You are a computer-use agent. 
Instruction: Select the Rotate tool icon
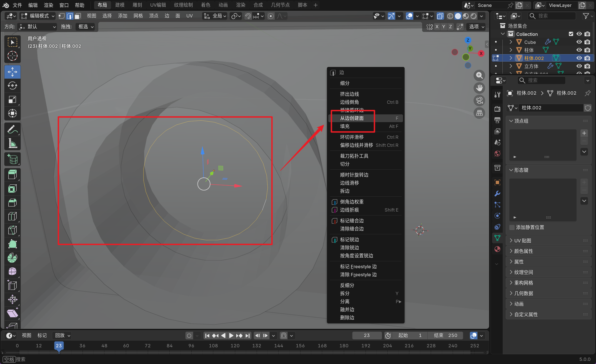(x=12, y=86)
